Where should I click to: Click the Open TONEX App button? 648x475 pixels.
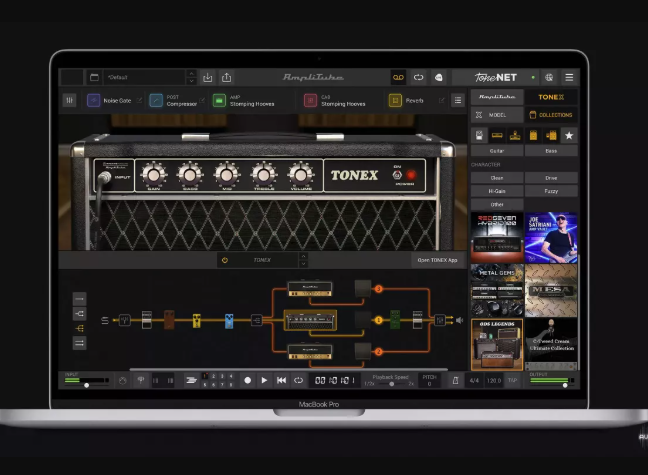click(x=436, y=259)
